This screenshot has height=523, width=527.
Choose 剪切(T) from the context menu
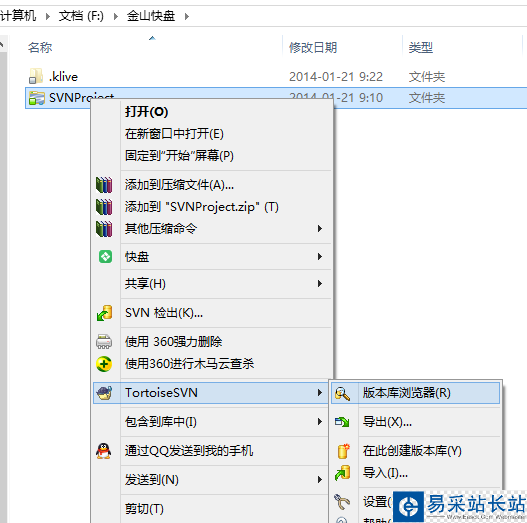[144, 509]
